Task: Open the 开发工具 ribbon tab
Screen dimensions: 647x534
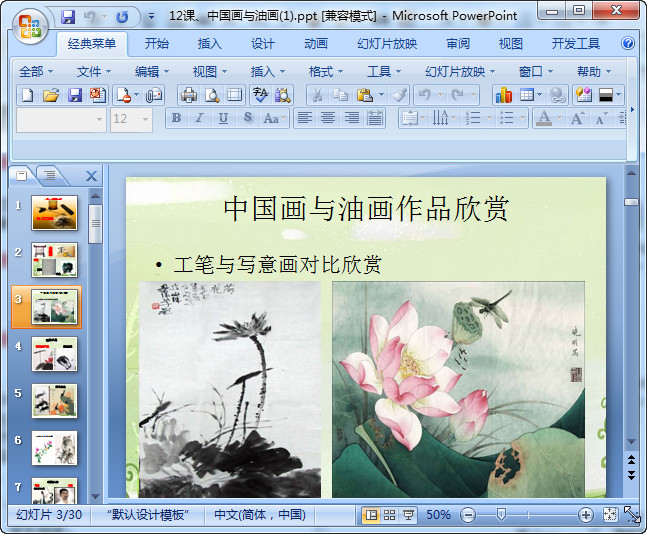Action: click(x=576, y=43)
